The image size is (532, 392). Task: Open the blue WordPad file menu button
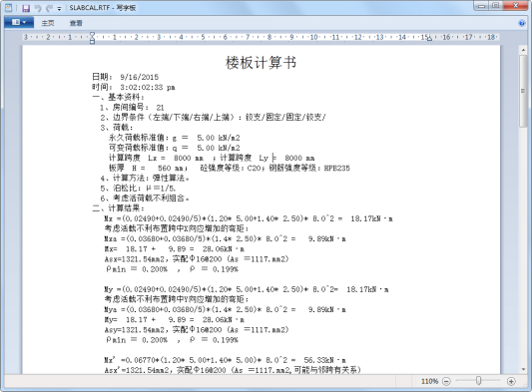(19, 22)
